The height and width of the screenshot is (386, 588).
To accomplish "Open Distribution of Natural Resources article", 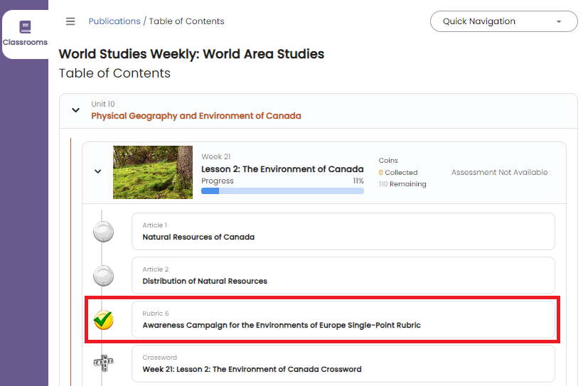I will coord(343,275).
